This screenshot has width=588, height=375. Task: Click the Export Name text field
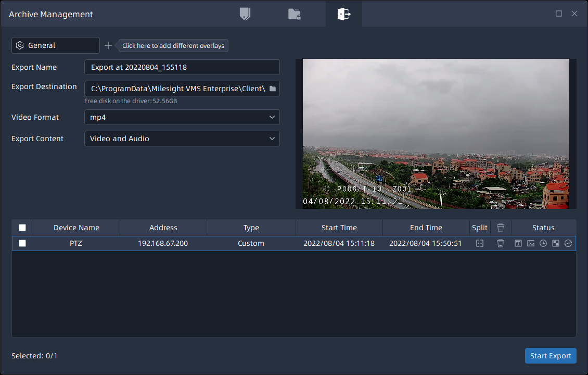pyautogui.click(x=182, y=67)
